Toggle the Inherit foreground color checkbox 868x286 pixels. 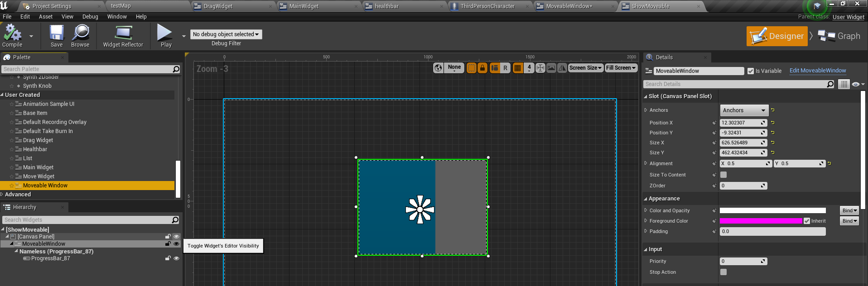(x=807, y=221)
